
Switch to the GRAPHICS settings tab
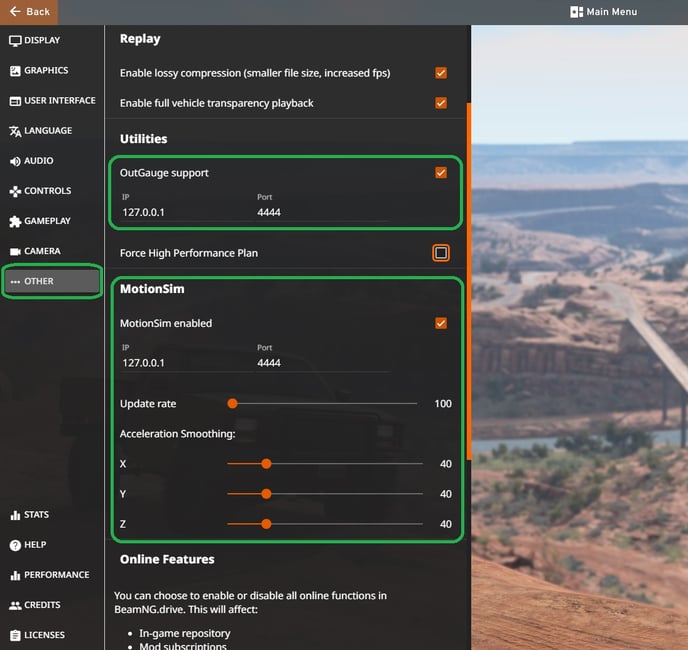(52, 70)
